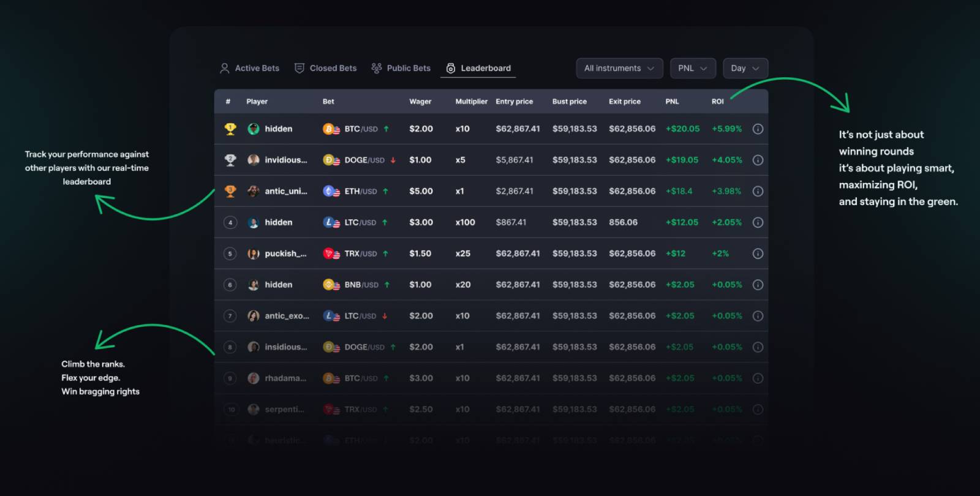Click the $1.50 wager value
Screen dimensions: 980x496
click(x=420, y=254)
